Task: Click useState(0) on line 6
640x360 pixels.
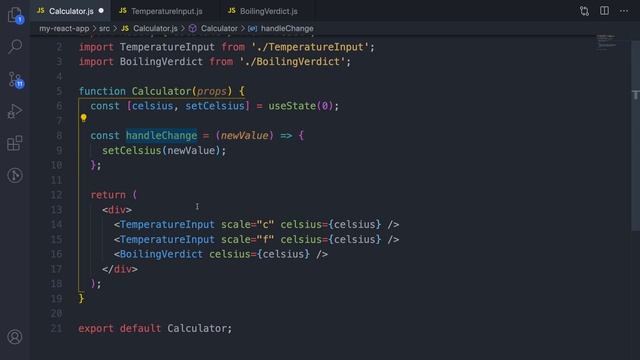Action: (300, 106)
